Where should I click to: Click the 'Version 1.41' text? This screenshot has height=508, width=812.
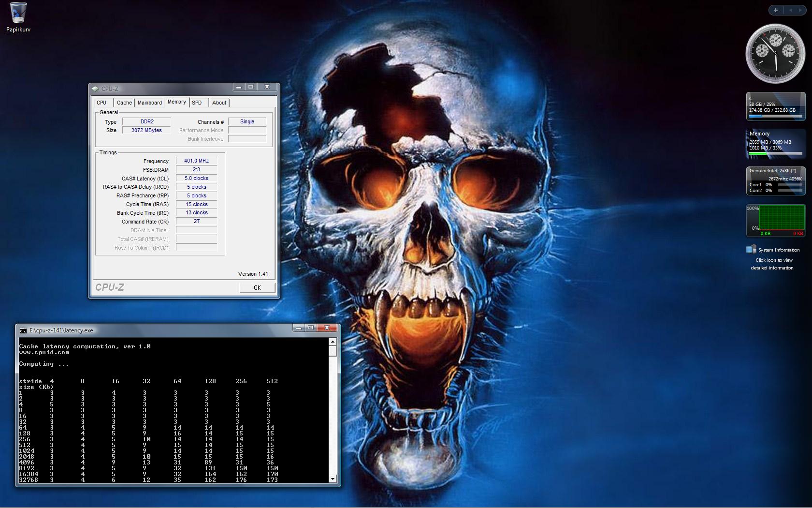[253, 274]
